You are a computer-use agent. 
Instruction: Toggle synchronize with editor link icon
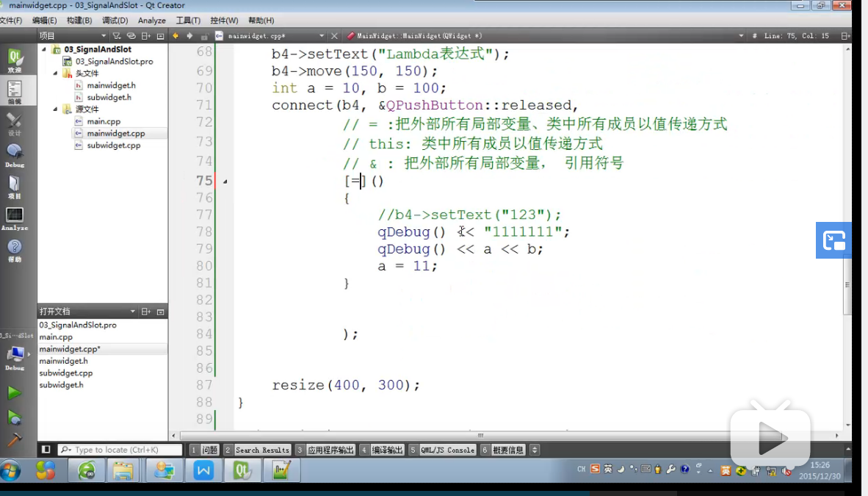tap(131, 35)
